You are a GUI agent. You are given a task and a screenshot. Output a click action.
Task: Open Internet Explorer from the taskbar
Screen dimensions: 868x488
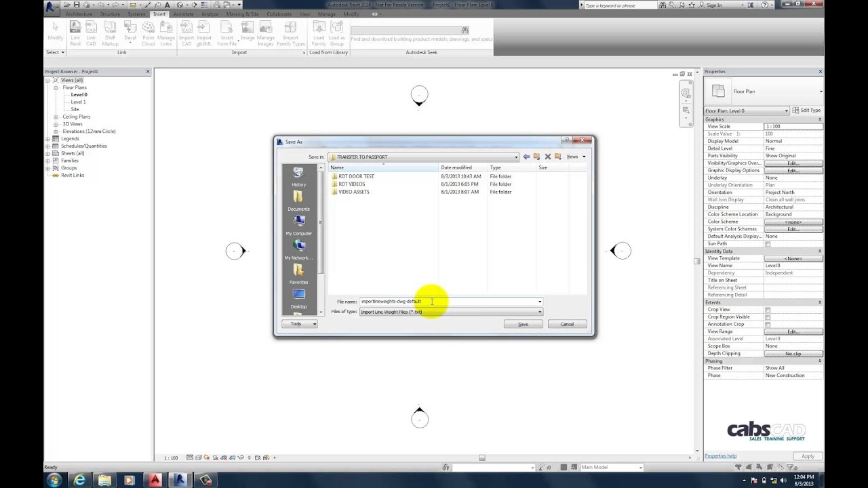coord(79,480)
